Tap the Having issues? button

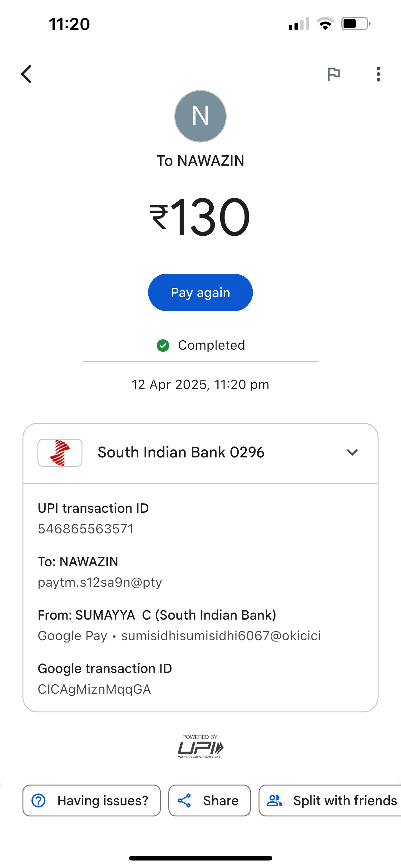click(92, 800)
